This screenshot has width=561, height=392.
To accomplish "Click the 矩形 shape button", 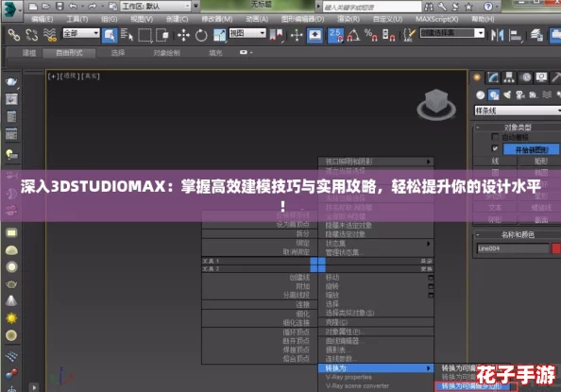I will point(539,162).
